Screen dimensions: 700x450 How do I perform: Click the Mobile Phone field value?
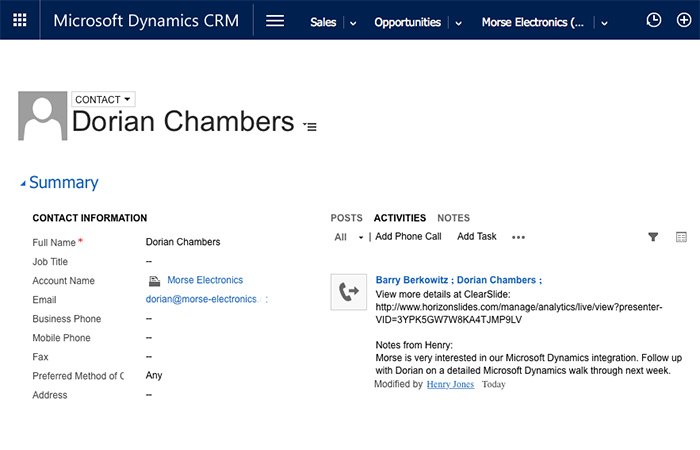pos(149,338)
